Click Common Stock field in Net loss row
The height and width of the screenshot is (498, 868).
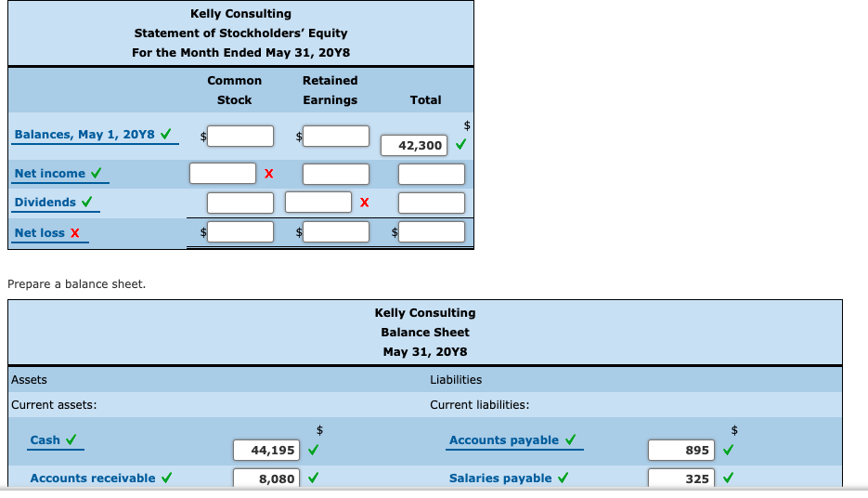point(240,231)
